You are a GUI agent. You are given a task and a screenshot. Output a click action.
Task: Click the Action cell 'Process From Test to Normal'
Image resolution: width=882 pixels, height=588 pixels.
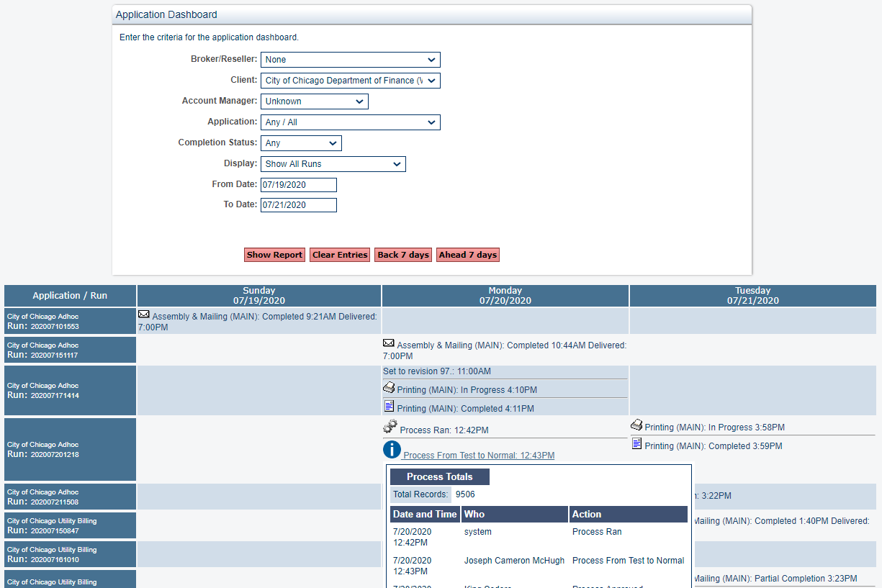click(629, 561)
